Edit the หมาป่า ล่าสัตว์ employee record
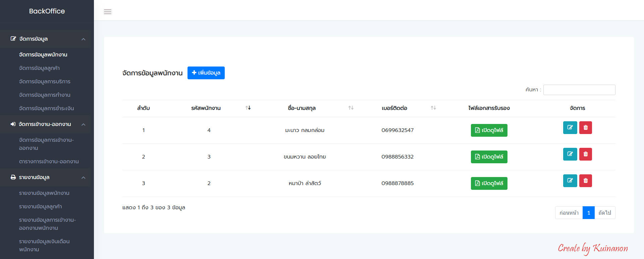 tap(570, 181)
